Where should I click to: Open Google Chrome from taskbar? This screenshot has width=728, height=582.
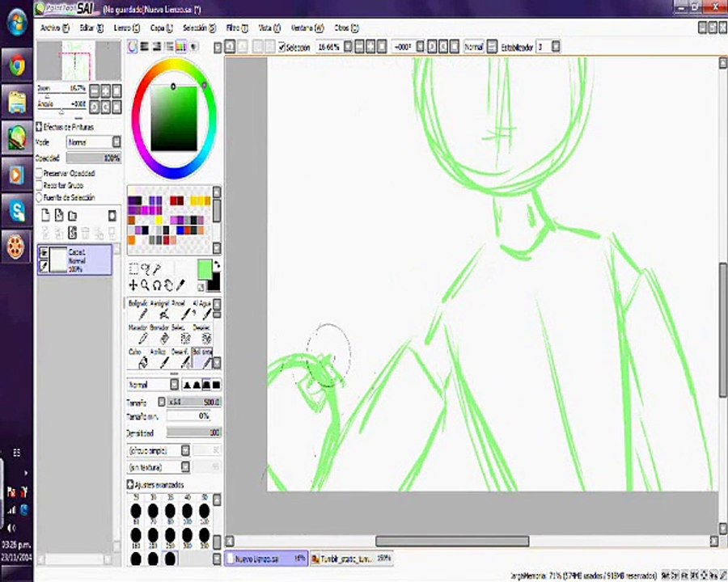17,66
